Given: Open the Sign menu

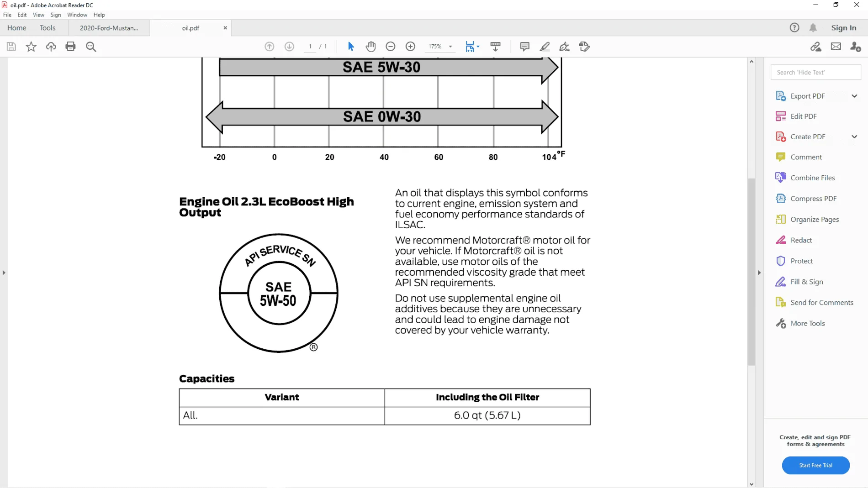Looking at the screenshot, I should [x=56, y=15].
